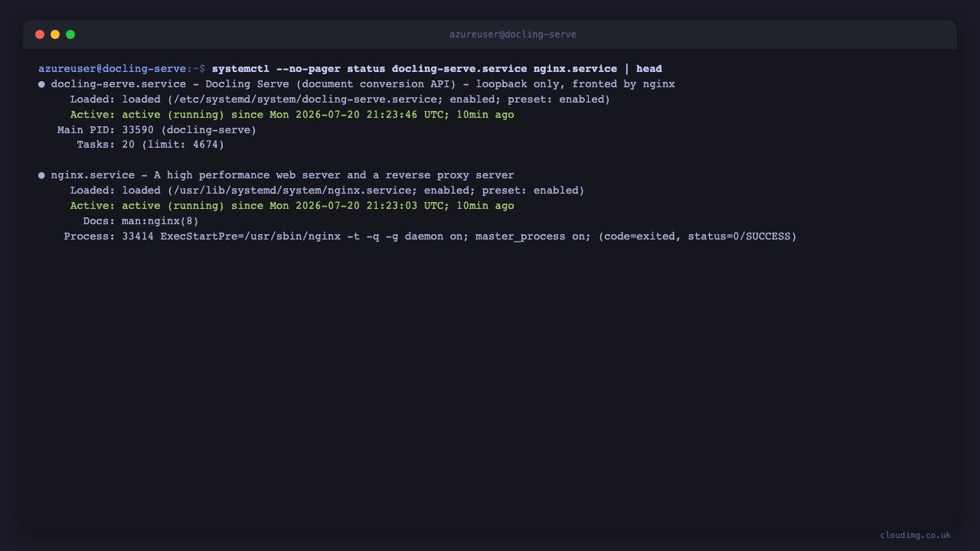Click the "| head" part of the command

tap(643, 69)
